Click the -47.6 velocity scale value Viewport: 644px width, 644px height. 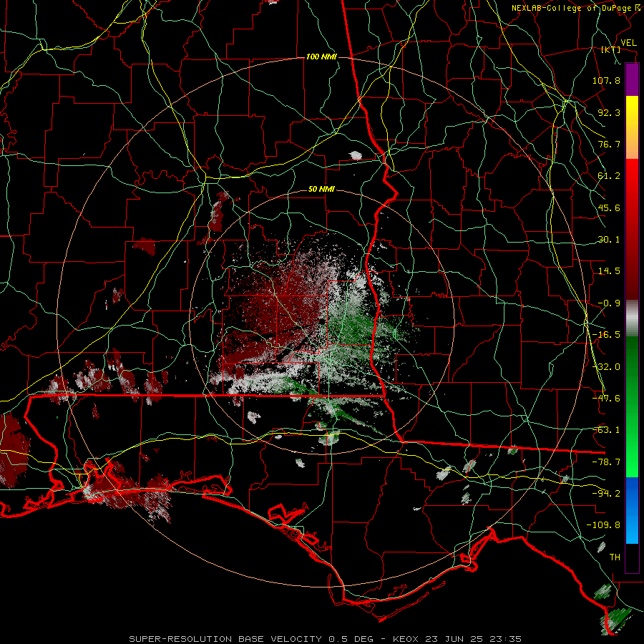pyautogui.click(x=606, y=399)
